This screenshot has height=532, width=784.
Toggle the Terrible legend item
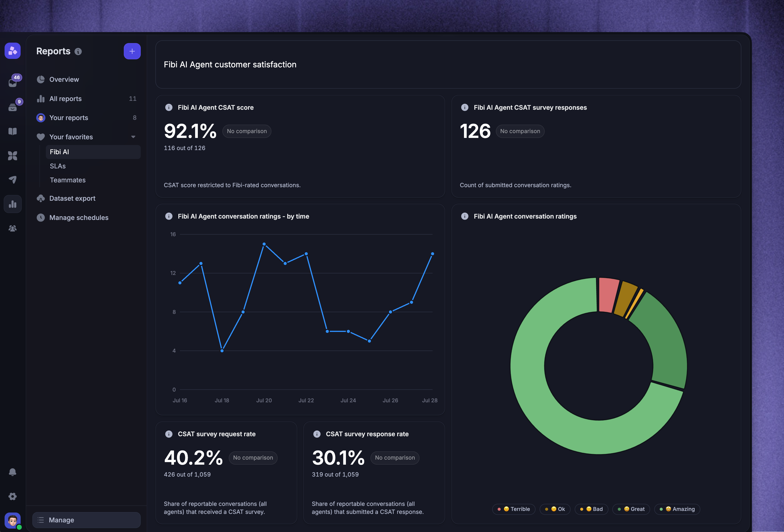click(x=513, y=509)
